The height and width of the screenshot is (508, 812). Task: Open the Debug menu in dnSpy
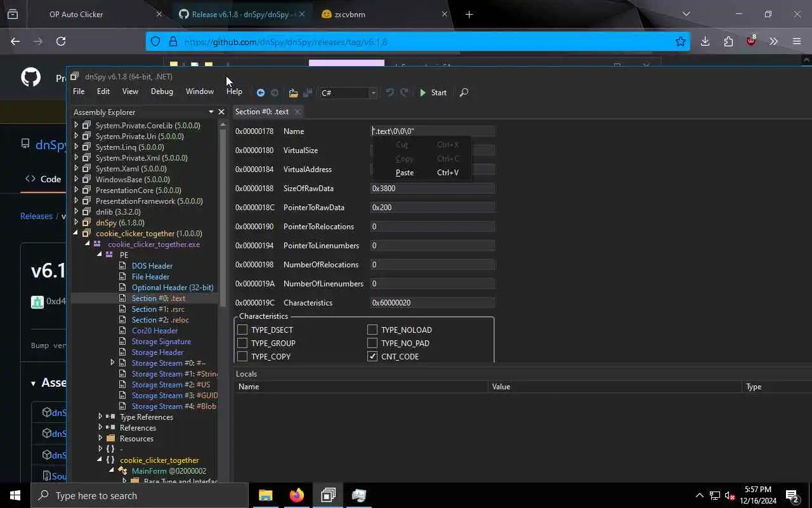click(x=162, y=91)
